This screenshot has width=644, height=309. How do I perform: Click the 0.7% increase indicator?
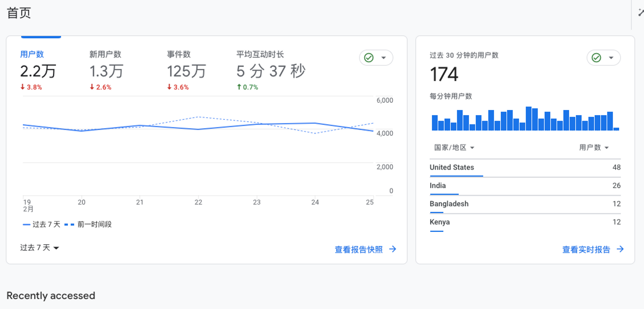click(248, 87)
